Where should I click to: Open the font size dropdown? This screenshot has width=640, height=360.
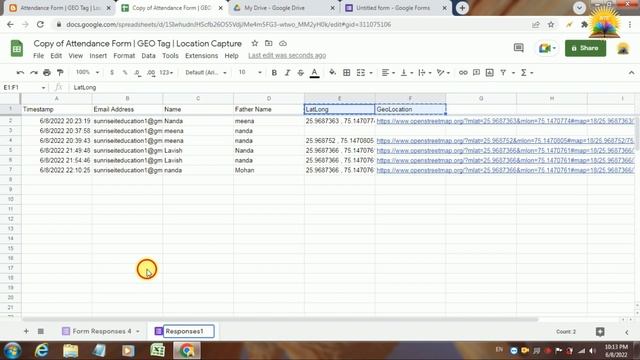click(x=250, y=72)
